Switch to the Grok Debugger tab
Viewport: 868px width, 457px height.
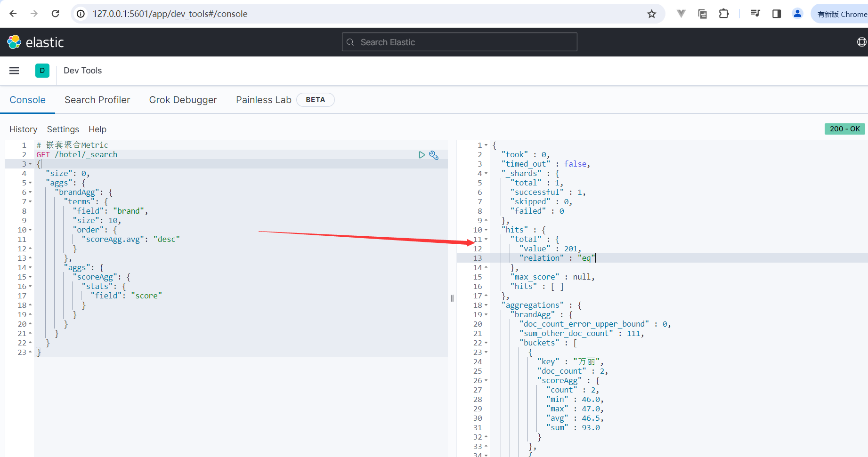pyautogui.click(x=183, y=100)
